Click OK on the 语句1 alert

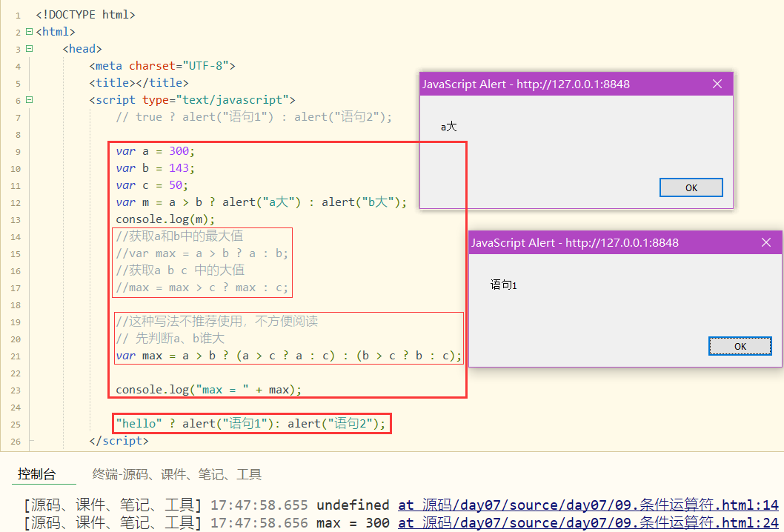pyautogui.click(x=740, y=345)
